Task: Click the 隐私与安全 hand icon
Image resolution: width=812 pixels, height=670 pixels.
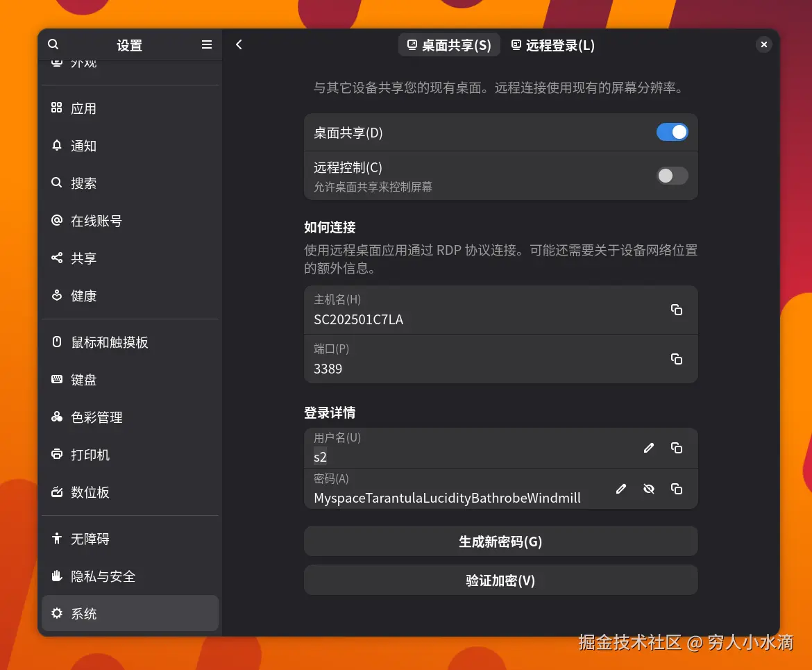Action: point(56,576)
